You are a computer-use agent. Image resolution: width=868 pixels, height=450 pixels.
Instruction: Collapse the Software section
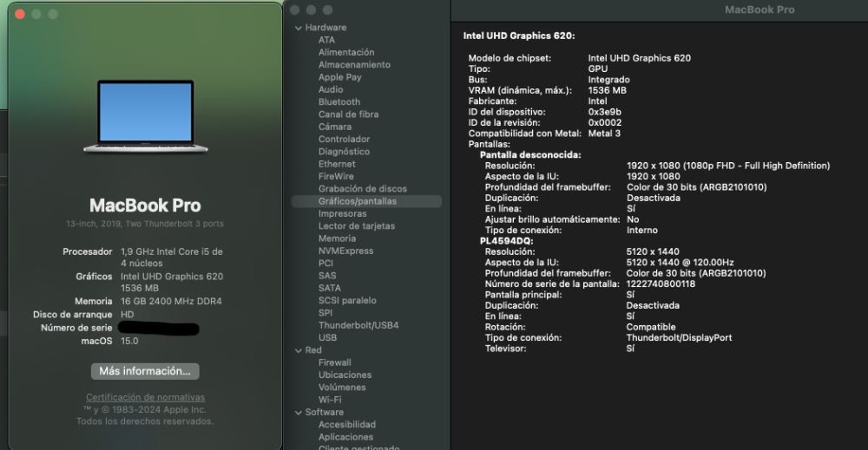pyautogui.click(x=299, y=413)
